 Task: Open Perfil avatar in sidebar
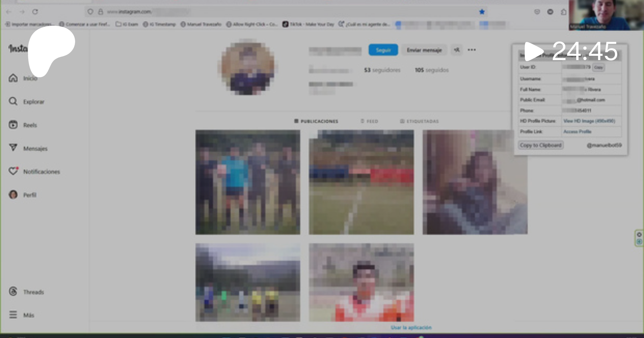[13, 195]
